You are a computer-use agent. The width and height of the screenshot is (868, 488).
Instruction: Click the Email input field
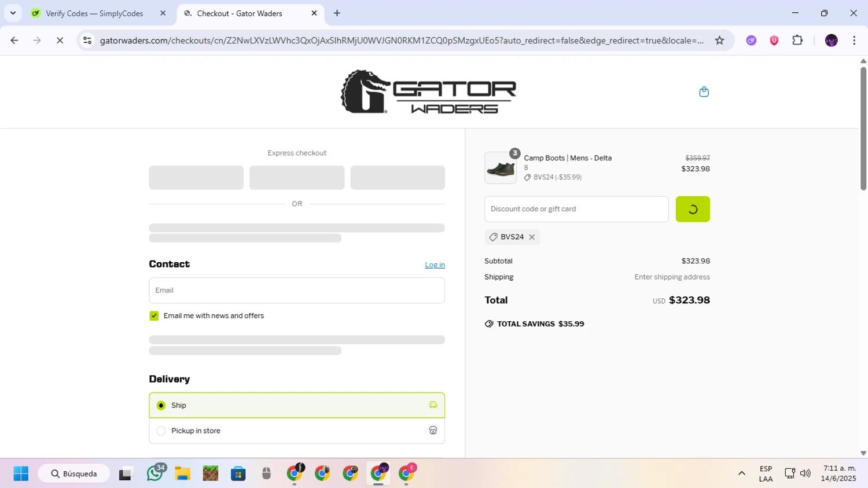pos(297,290)
